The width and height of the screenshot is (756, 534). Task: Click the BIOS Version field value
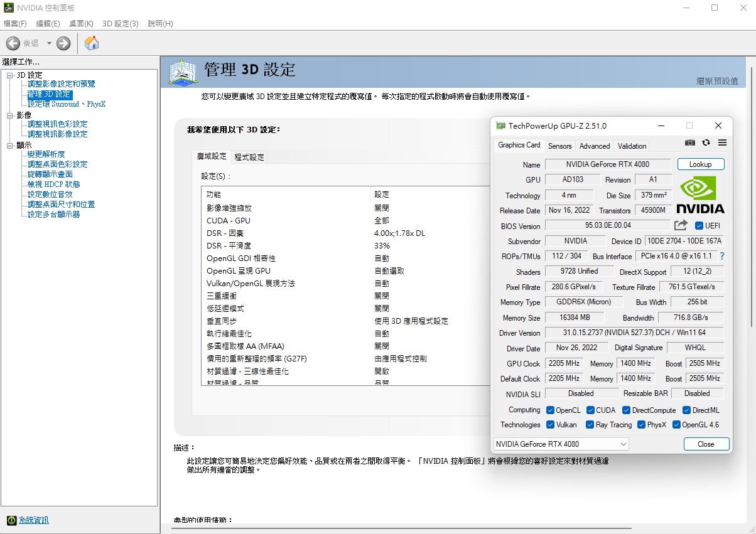coord(608,225)
